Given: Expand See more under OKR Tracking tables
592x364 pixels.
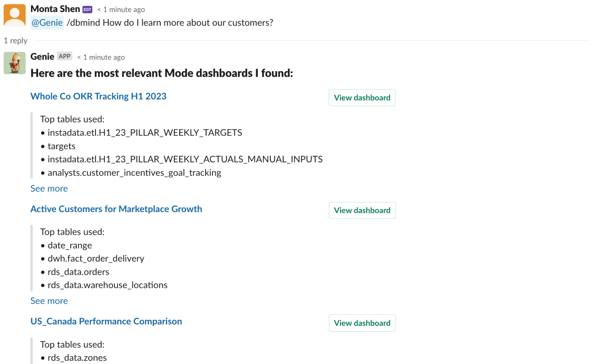Looking at the screenshot, I should pos(49,189).
